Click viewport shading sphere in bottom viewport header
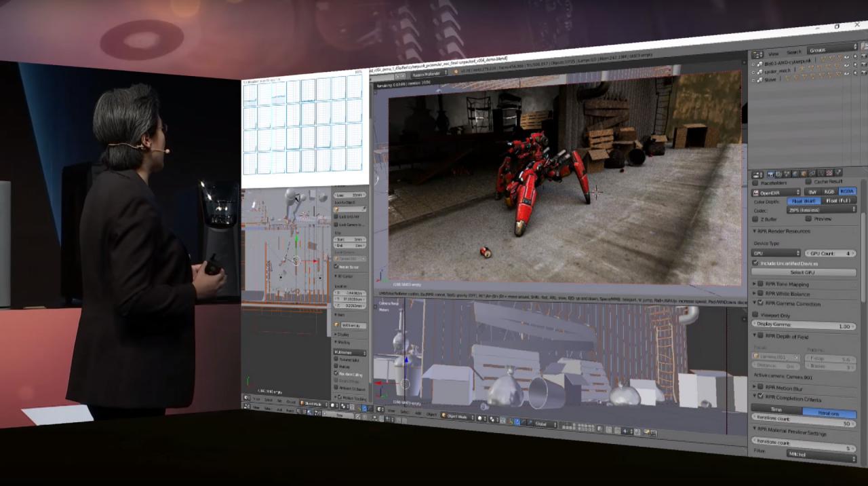The image size is (868, 486). tap(481, 418)
